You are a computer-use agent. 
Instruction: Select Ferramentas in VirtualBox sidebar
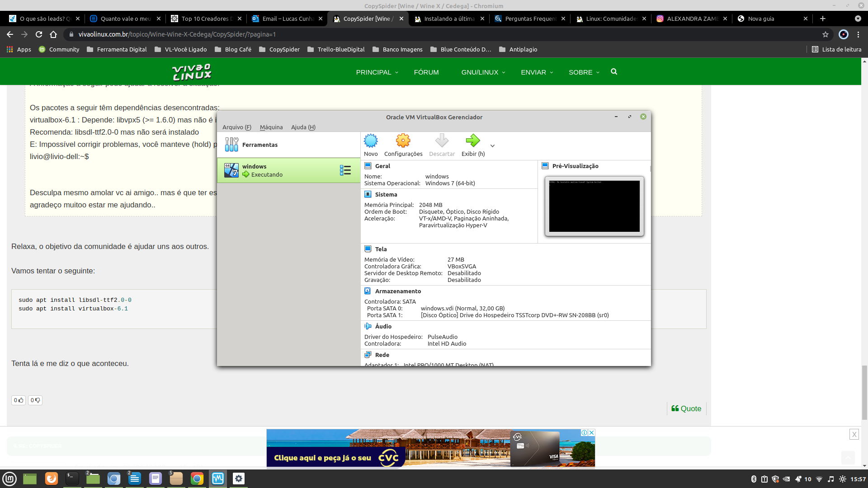pyautogui.click(x=288, y=145)
